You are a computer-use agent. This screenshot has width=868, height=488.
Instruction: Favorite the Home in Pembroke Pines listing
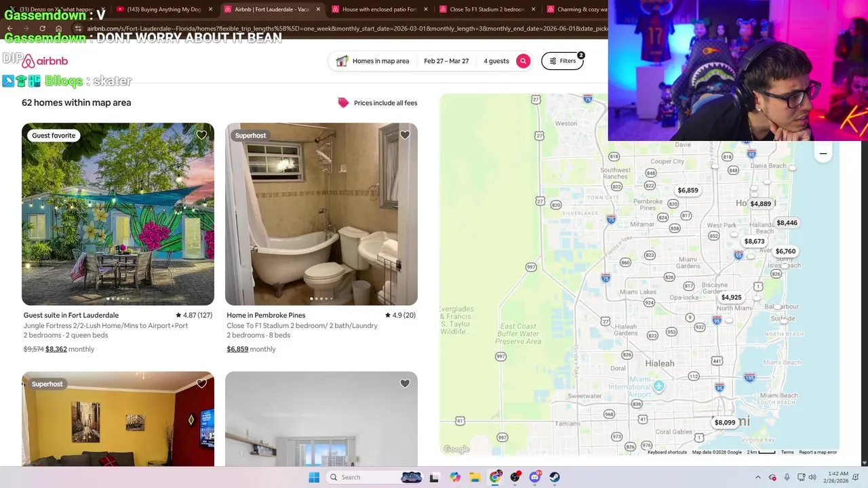click(x=405, y=135)
